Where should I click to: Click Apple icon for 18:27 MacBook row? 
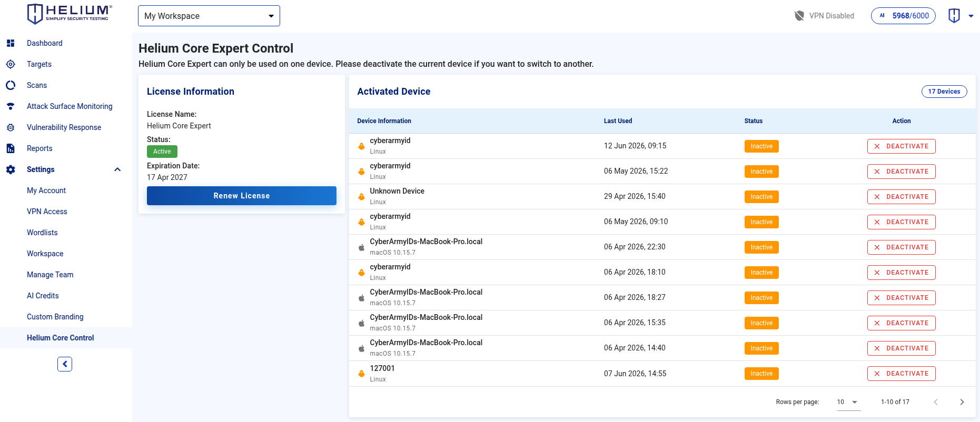point(361,298)
